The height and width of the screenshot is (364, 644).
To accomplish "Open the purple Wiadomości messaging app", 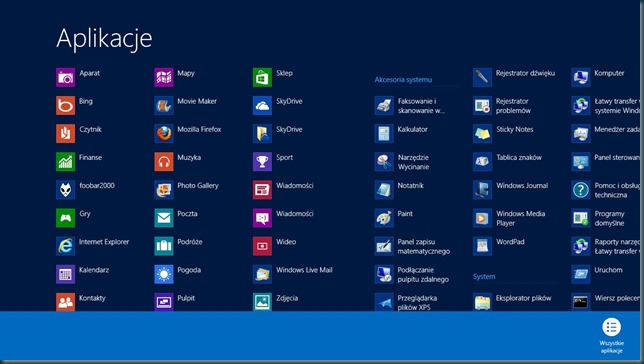I will click(262, 218).
